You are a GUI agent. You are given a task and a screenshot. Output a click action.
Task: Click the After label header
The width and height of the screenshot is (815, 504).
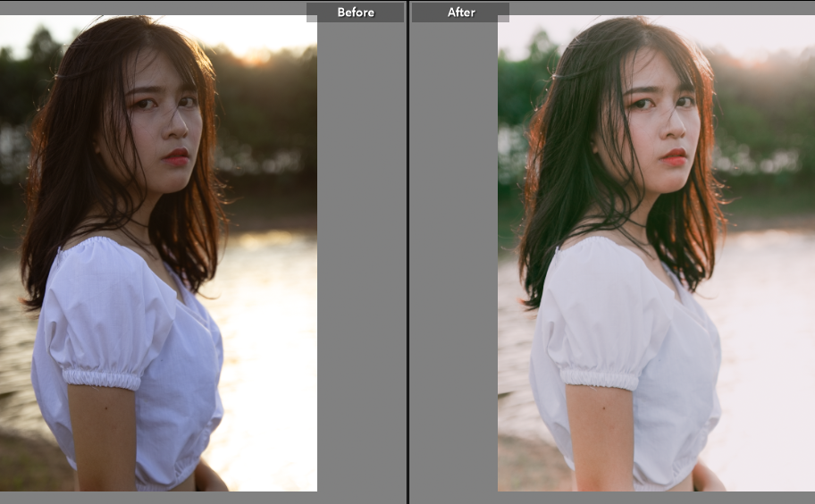click(x=460, y=13)
